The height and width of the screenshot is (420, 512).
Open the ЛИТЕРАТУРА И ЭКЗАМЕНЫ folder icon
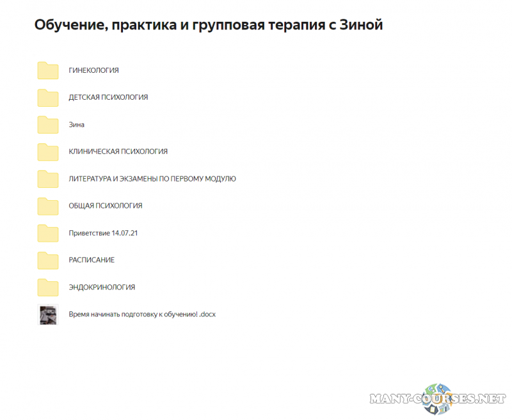click(47, 178)
